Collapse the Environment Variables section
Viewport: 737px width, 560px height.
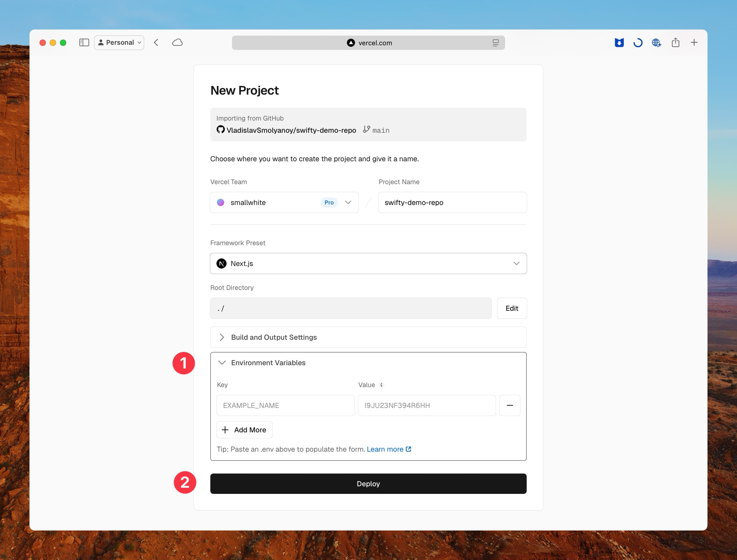point(368,363)
